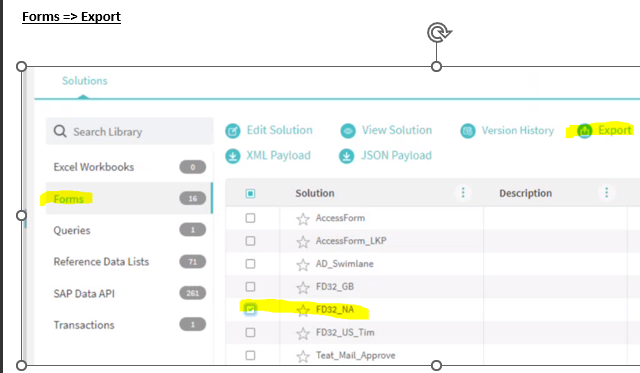The image size is (640, 373).
Task: Check the FD32_GB row checkbox
Action: click(x=250, y=286)
